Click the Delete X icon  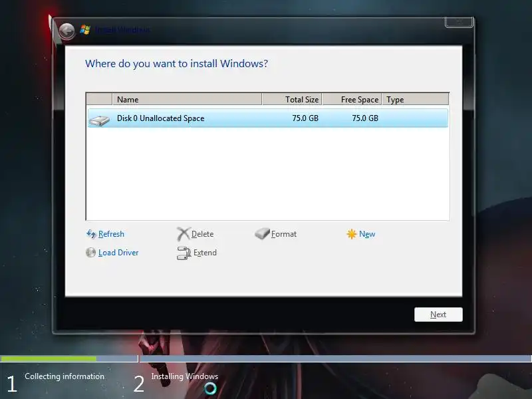click(x=184, y=234)
